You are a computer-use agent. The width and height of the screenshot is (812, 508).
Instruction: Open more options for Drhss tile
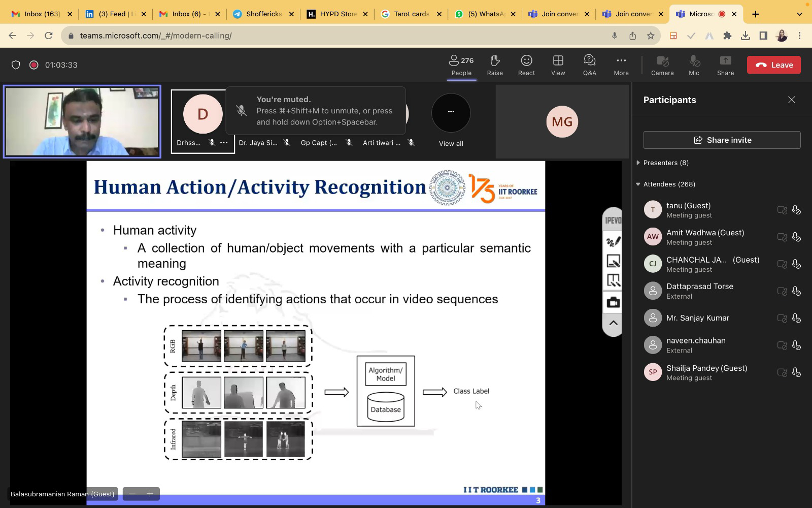224,143
